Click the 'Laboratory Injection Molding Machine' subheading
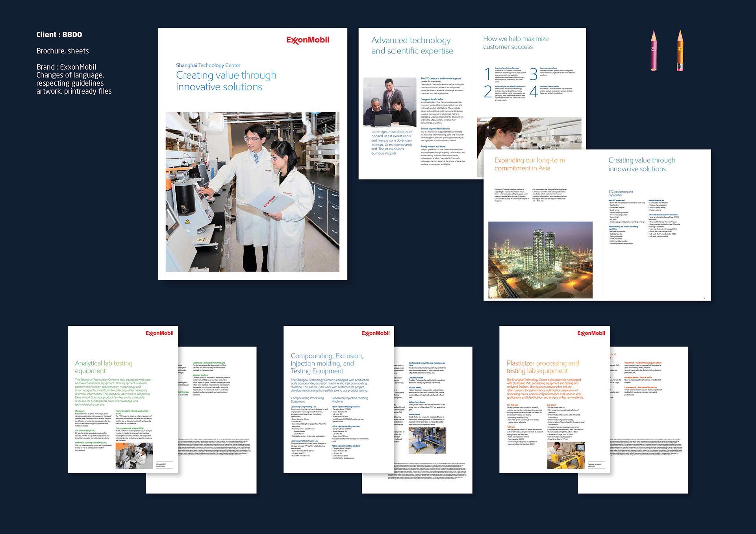This screenshot has width=756, height=534. tap(350, 399)
